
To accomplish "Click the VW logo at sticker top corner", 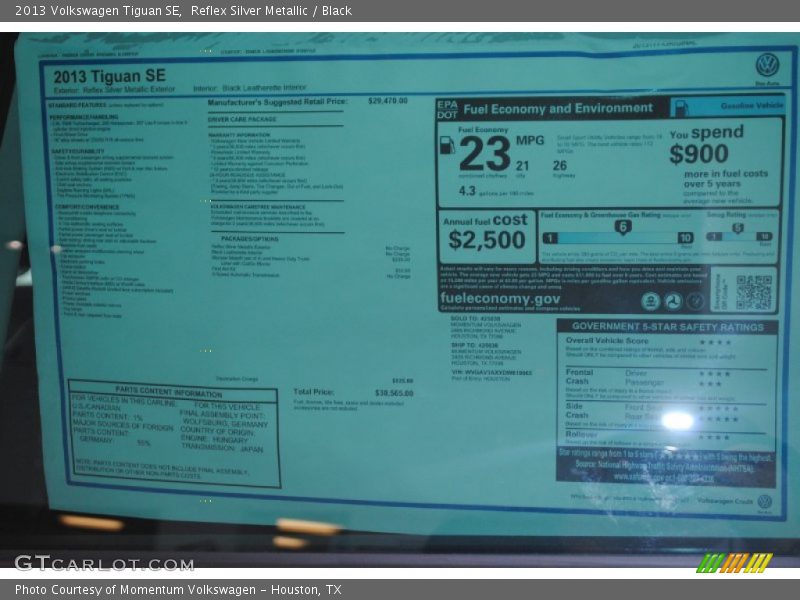I will [x=767, y=66].
